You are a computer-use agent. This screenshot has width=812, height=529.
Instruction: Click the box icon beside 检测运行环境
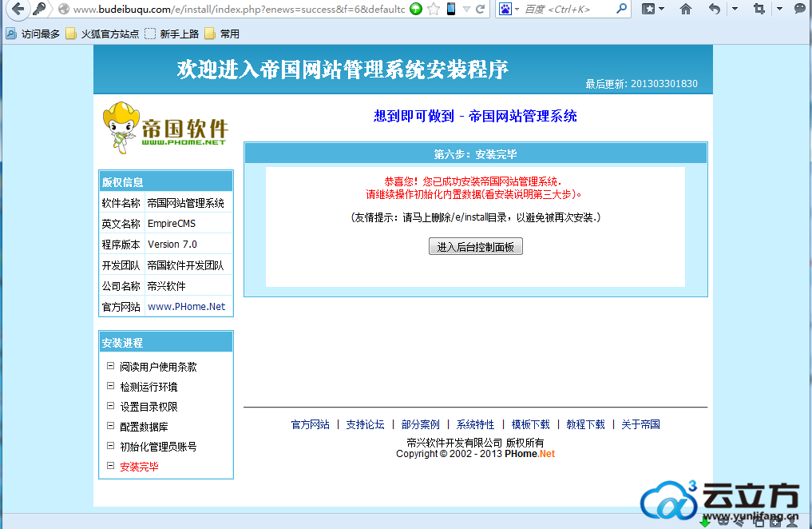pos(110,385)
